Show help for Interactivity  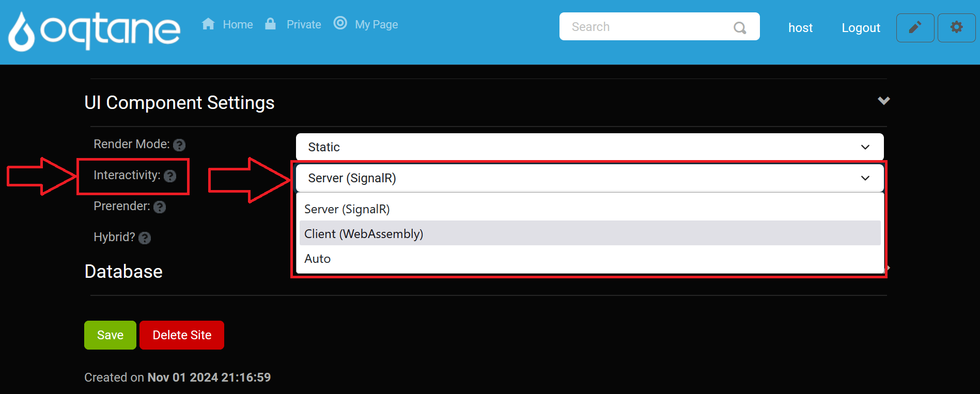pos(170,176)
